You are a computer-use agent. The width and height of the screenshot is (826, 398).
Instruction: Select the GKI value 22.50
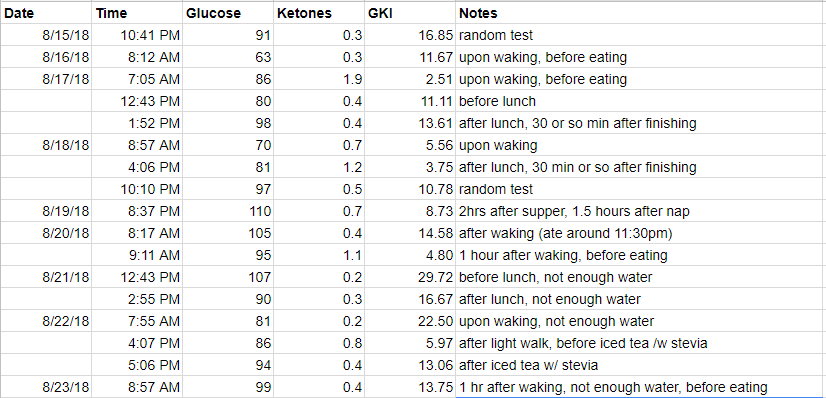tap(410, 321)
